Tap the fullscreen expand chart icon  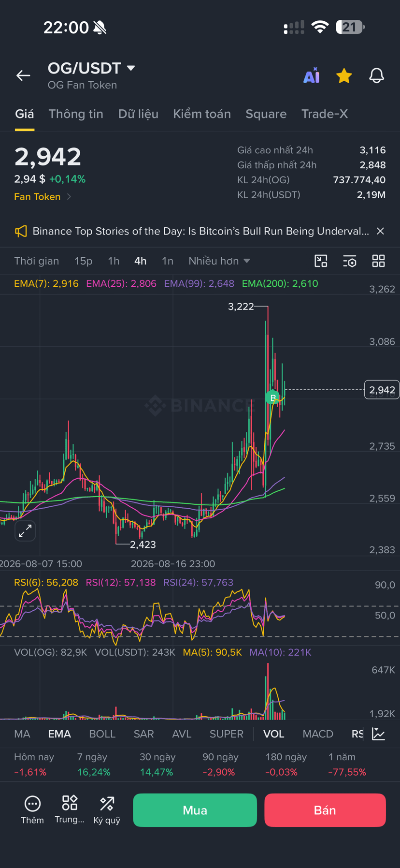click(25, 531)
